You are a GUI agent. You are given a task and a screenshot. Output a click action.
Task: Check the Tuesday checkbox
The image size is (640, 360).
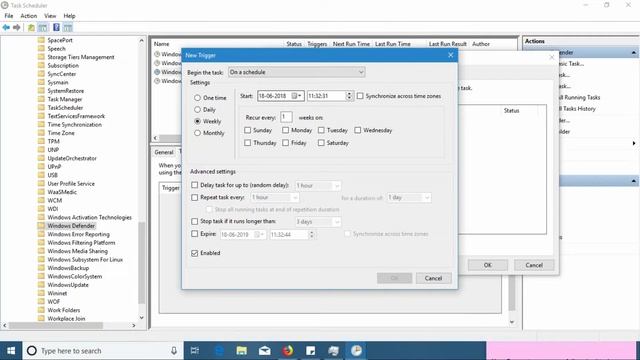[x=321, y=130]
